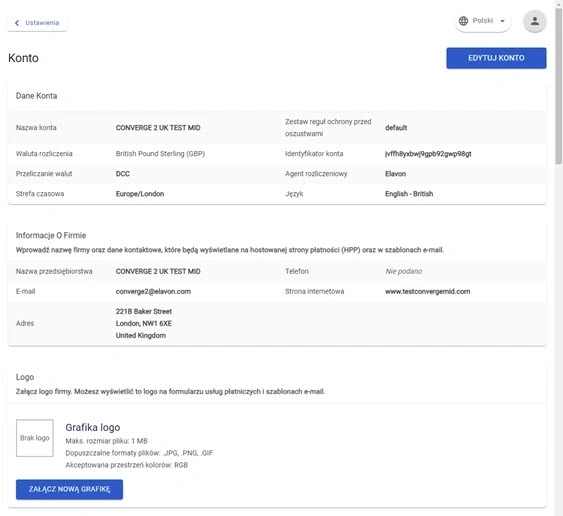This screenshot has width=563, height=516.
Task: Expand the Polski language dropdown arrow
Action: coord(502,21)
